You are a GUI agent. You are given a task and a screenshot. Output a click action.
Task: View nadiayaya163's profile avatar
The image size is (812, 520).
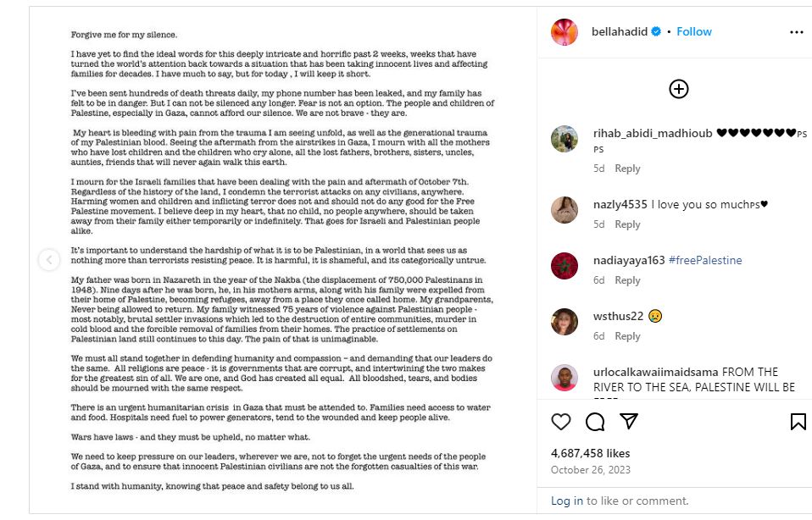coord(565,266)
